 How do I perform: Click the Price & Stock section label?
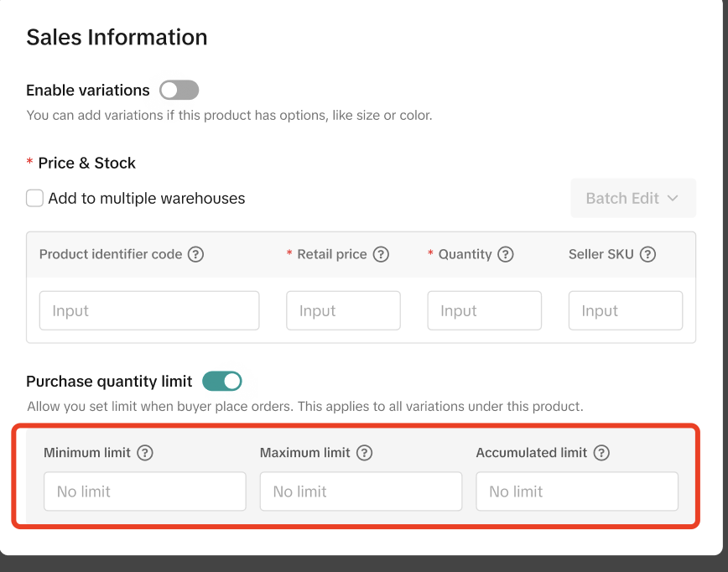86,163
